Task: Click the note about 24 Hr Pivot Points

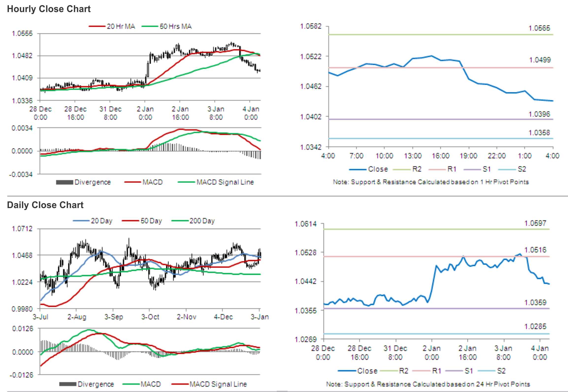Action: (x=428, y=384)
